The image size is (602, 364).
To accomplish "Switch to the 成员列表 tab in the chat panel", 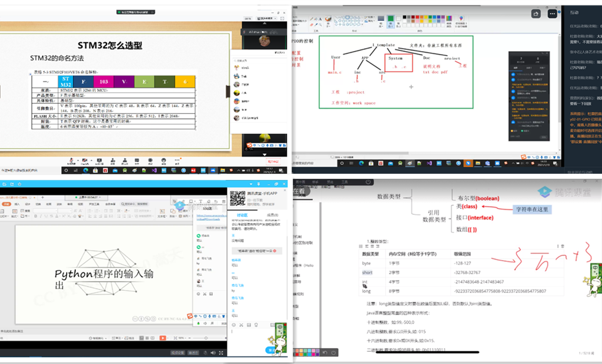I will 272,215.
